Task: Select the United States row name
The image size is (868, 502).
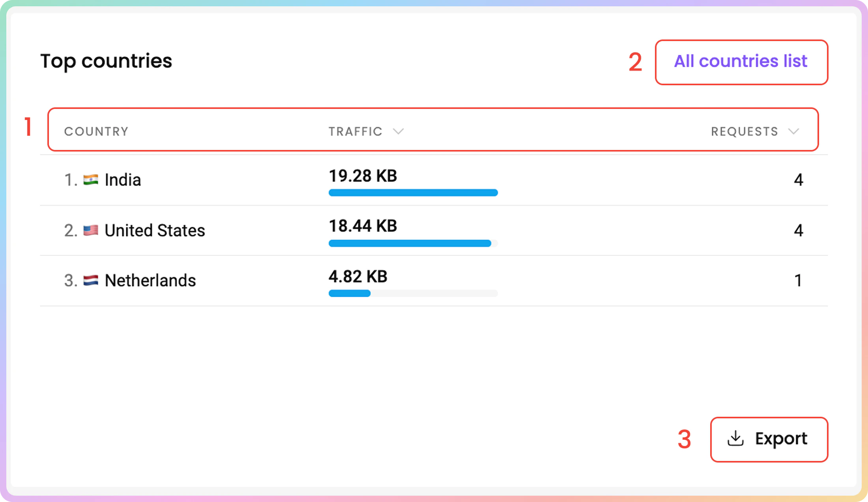Action: [155, 230]
